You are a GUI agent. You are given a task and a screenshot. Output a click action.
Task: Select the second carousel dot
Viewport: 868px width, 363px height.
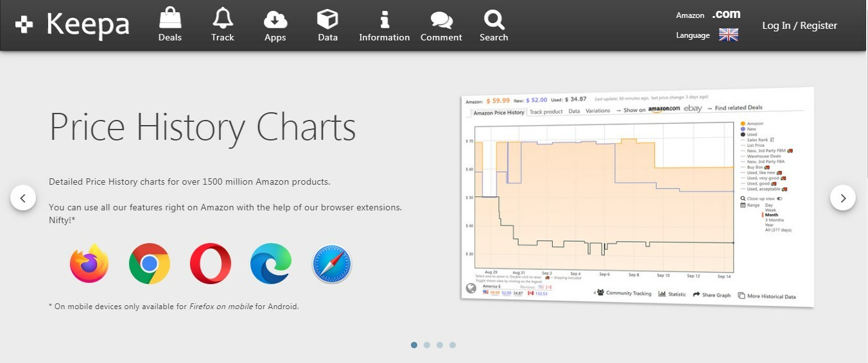tap(427, 345)
